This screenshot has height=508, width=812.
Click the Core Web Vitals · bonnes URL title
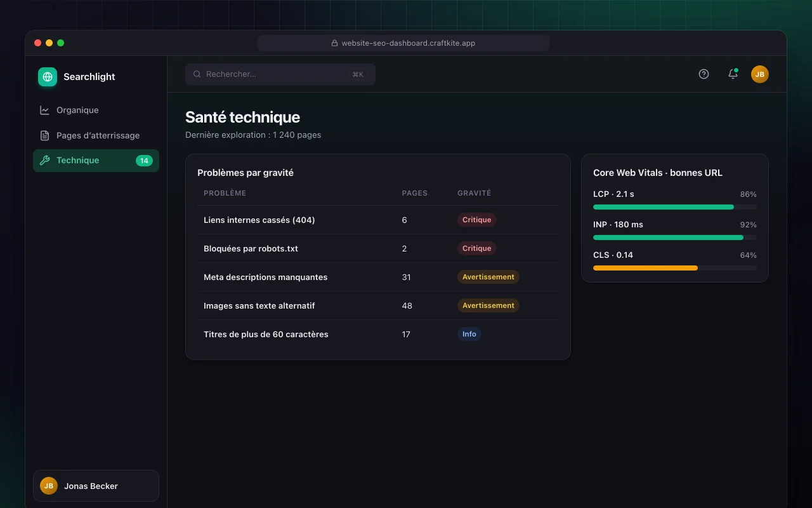pyautogui.click(x=658, y=173)
